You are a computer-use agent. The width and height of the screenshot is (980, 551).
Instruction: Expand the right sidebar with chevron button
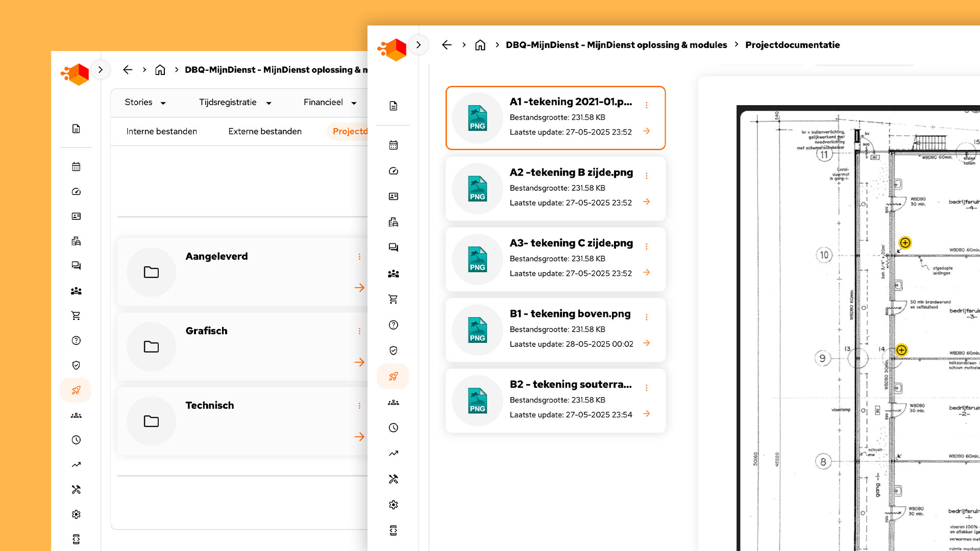(419, 45)
